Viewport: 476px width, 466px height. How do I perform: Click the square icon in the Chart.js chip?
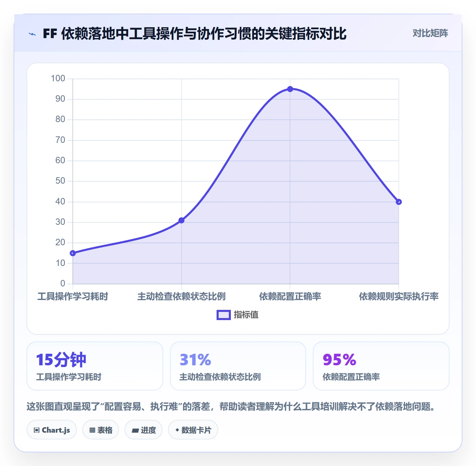tap(37, 430)
